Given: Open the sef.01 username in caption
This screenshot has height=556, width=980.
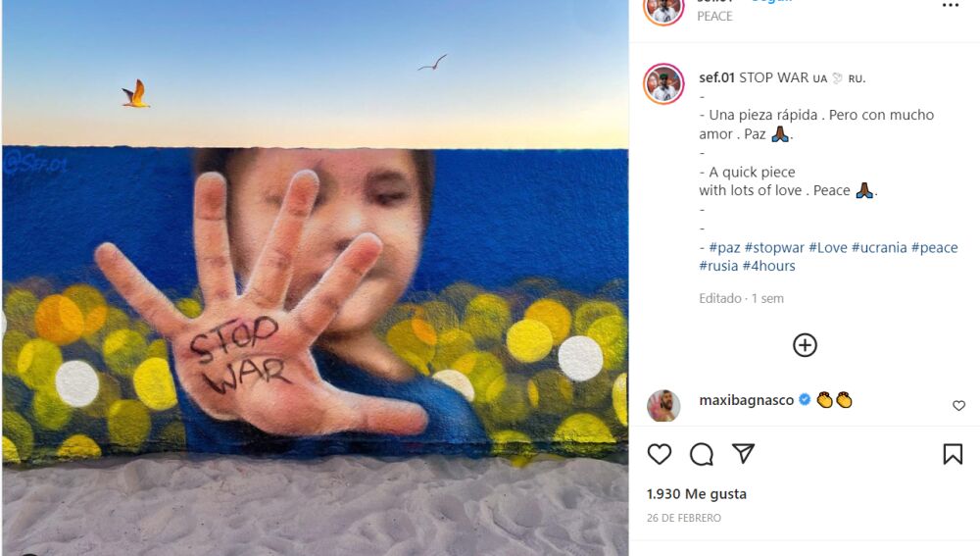Looking at the screenshot, I should [717, 77].
